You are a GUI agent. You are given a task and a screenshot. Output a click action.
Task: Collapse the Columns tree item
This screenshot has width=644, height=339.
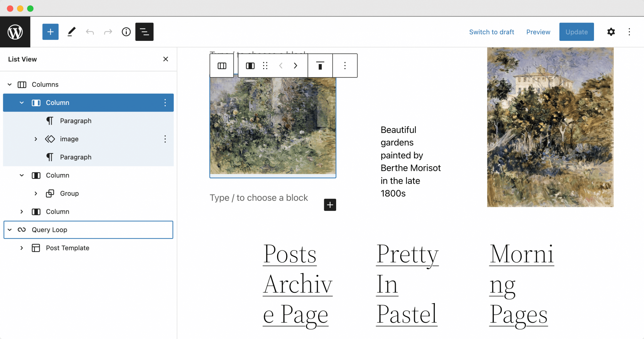(x=10, y=85)
